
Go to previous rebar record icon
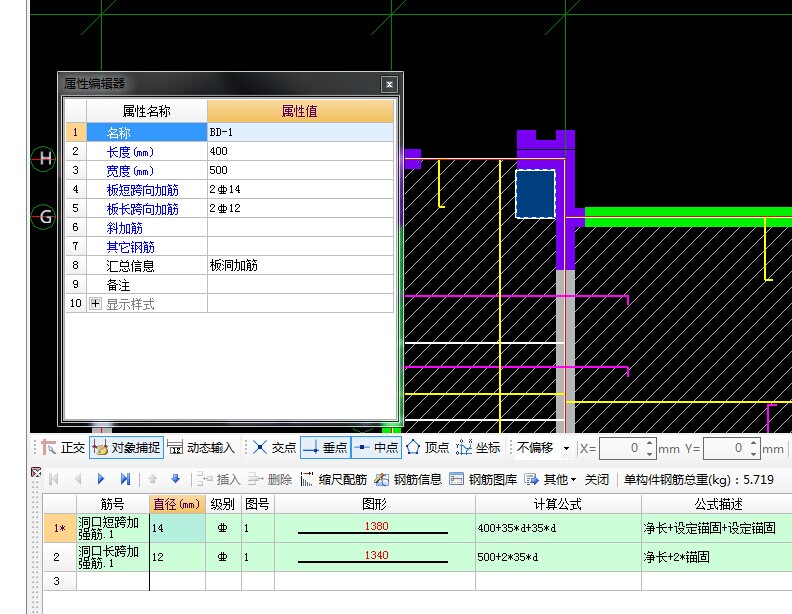[x=78, y=479]
